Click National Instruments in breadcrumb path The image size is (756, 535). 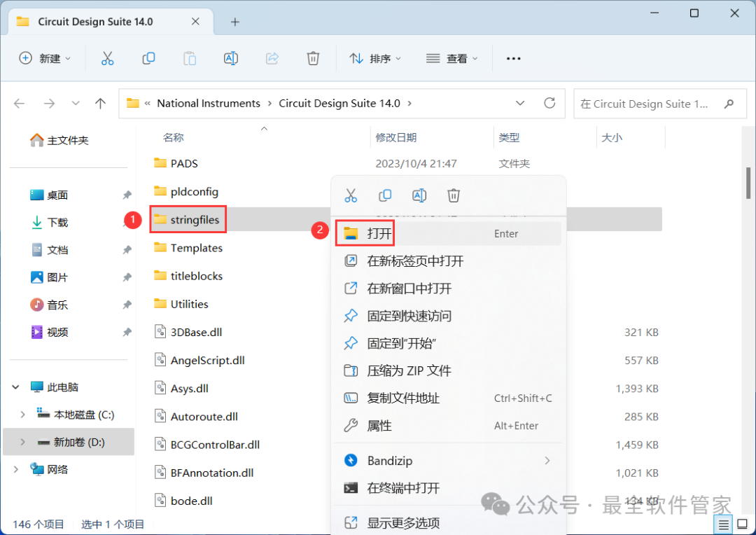208,104
